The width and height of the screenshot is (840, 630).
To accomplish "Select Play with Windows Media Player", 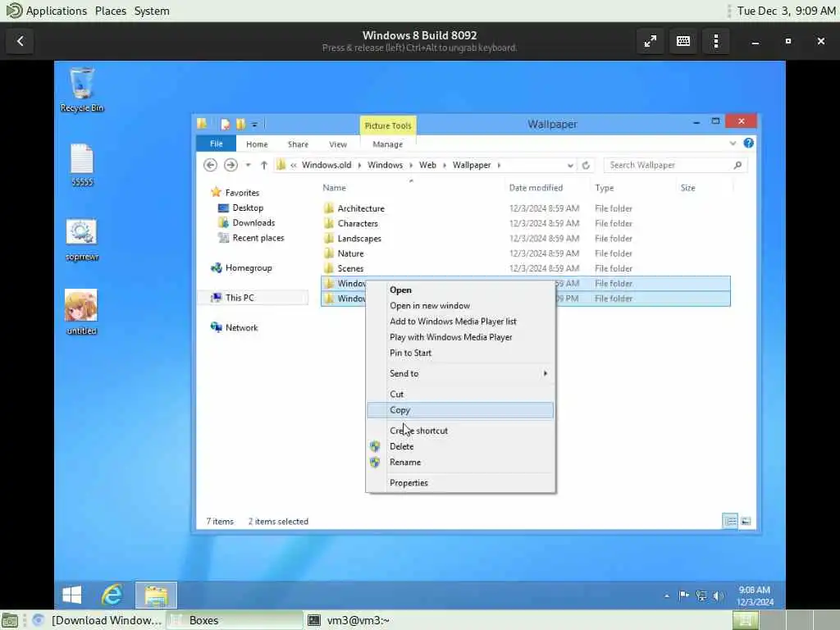I will [460, 337].
